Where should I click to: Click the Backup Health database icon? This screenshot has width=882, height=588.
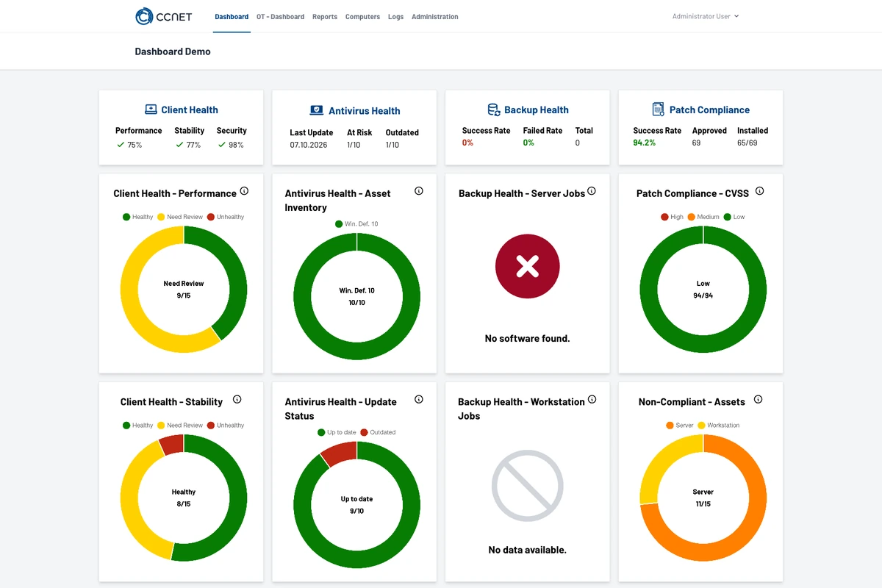pyautogui.click(x=494, y=110)
